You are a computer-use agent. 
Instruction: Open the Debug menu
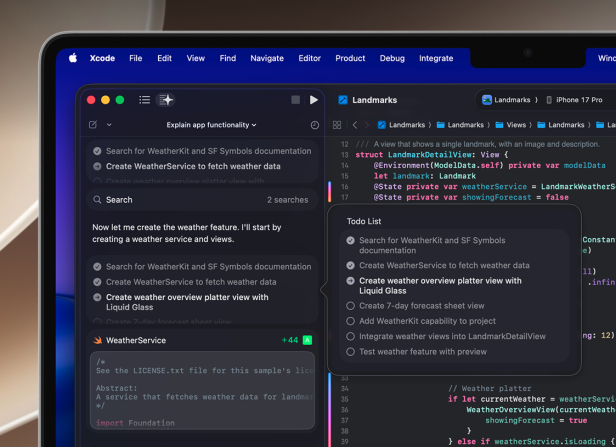tap(392, 58)
